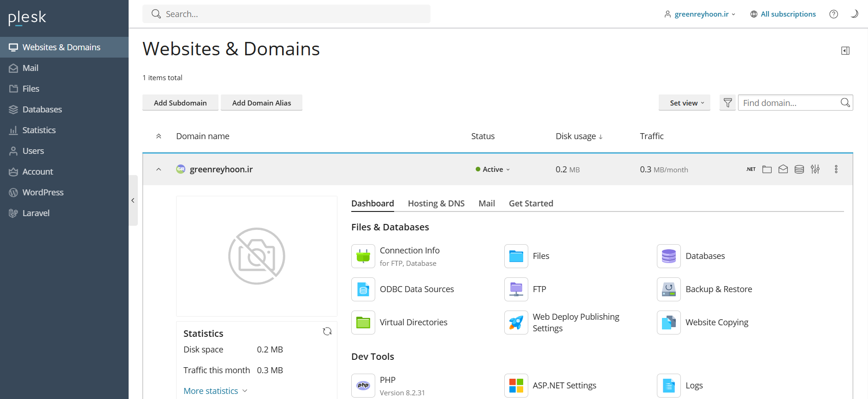Open Laravel in the sidebar
The image size is (868, 399).
(x=64, y=213)
